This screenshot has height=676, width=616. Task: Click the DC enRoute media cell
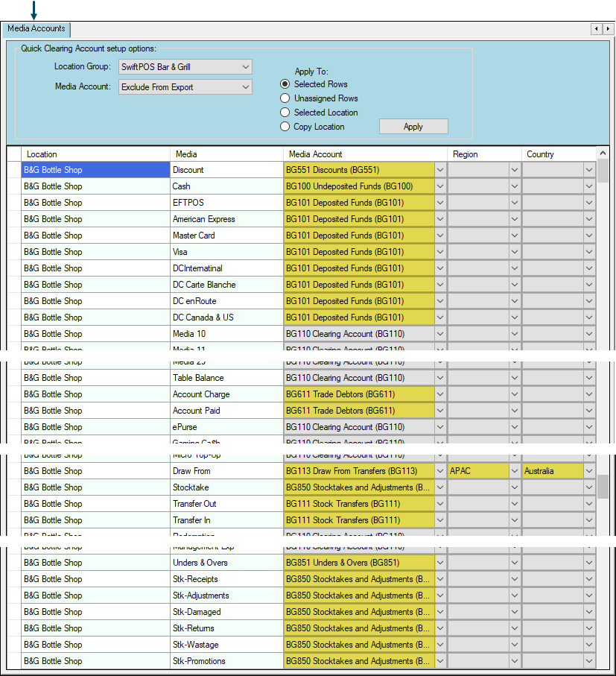pos(226,301)
